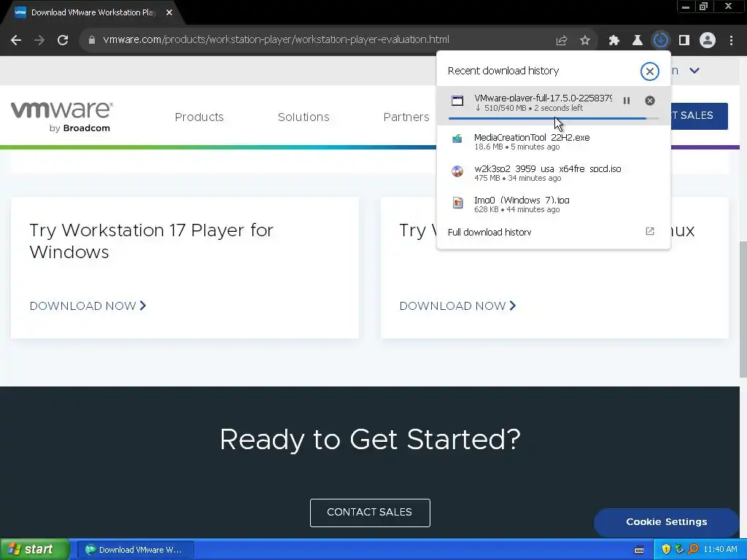Click the downloads toolbar icon
The image size is (747, 560).
(661, 41)
